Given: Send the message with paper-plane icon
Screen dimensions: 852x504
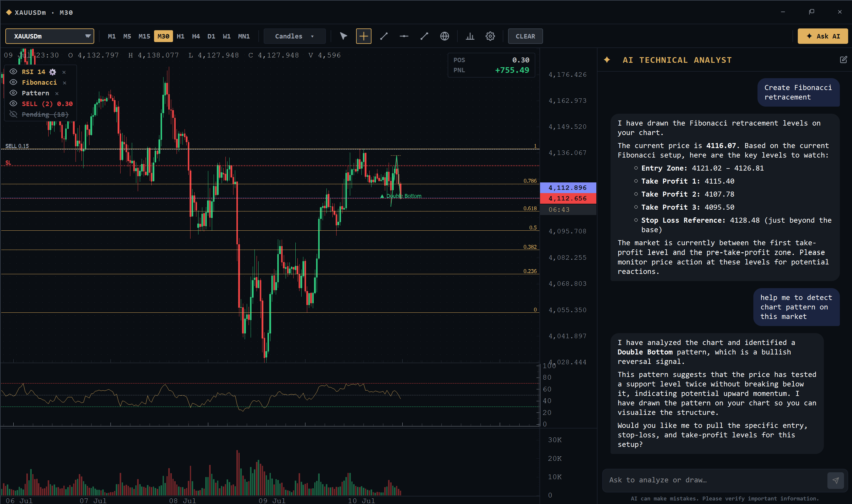Looking at the screenshot, I should [835, 480].
